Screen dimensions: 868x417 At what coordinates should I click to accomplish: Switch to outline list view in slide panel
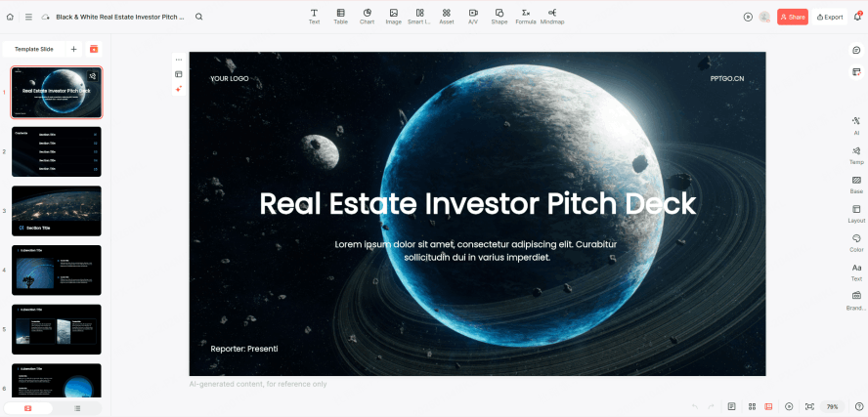[77, 408]
